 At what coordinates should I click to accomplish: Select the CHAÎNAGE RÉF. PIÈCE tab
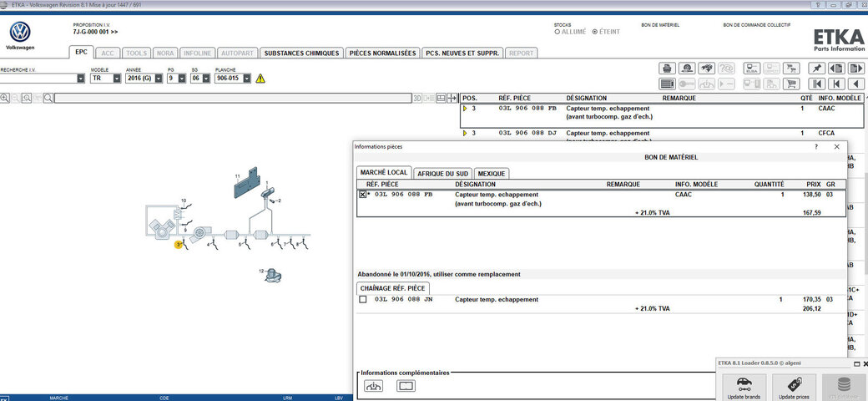392,288
